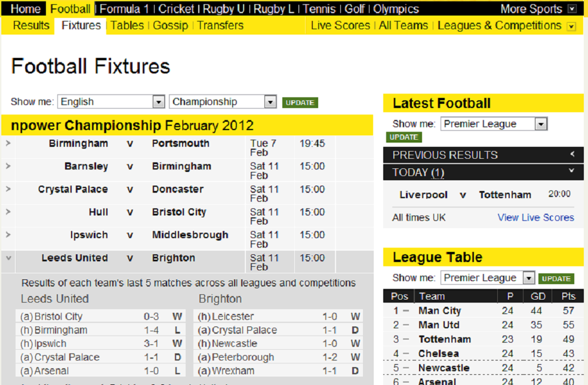Image resolution: width=588 pixels, height=385 pixels.
Task: Follow the View Live Scores link
Action: click(x=536, y=217)
